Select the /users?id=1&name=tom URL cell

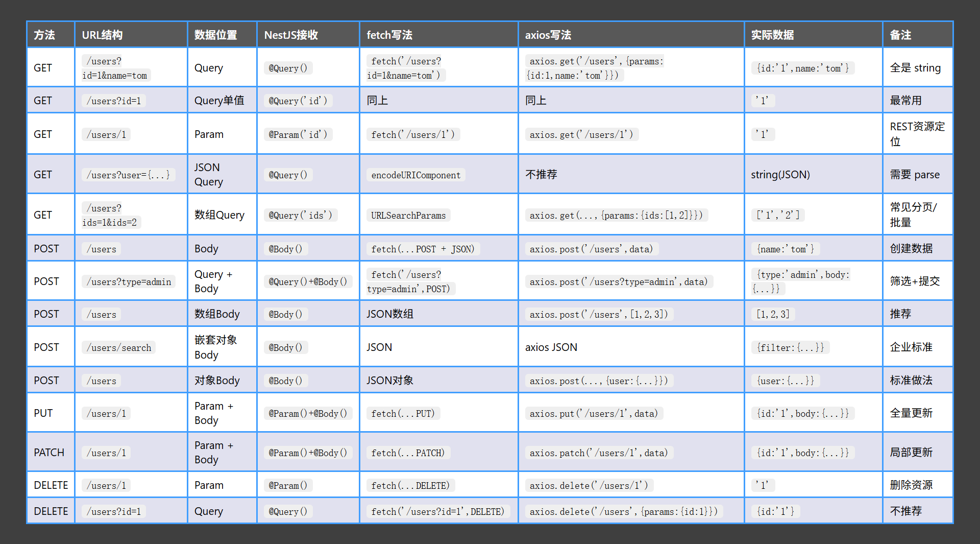coord(131,68)
